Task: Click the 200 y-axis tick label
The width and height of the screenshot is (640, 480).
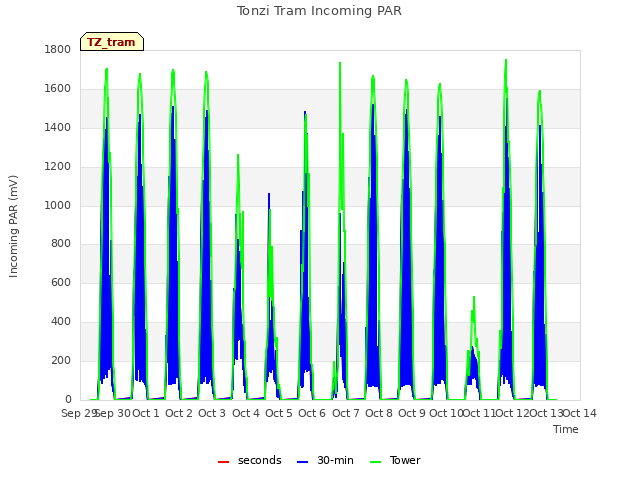Action: pyautogui.click(x=61, y=360)
